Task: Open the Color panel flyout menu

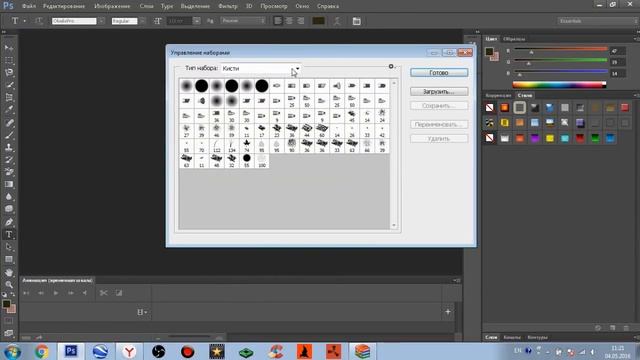Action: point(636,39)
